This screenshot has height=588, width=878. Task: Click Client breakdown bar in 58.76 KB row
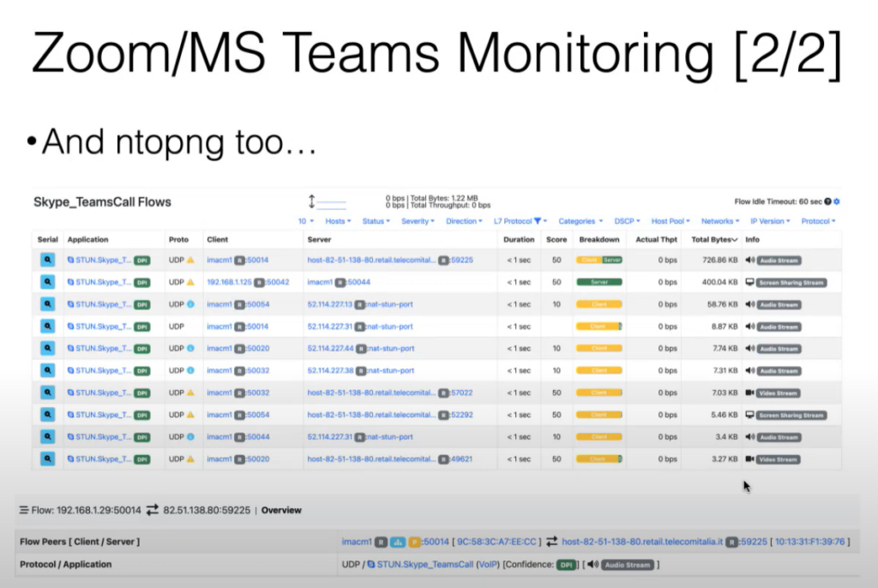click(x=599, y=304)
